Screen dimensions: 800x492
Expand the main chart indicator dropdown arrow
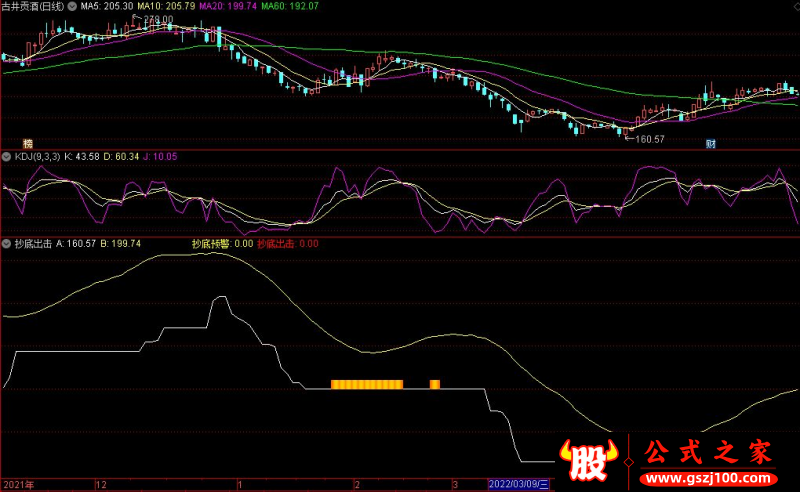pos(72,7)
